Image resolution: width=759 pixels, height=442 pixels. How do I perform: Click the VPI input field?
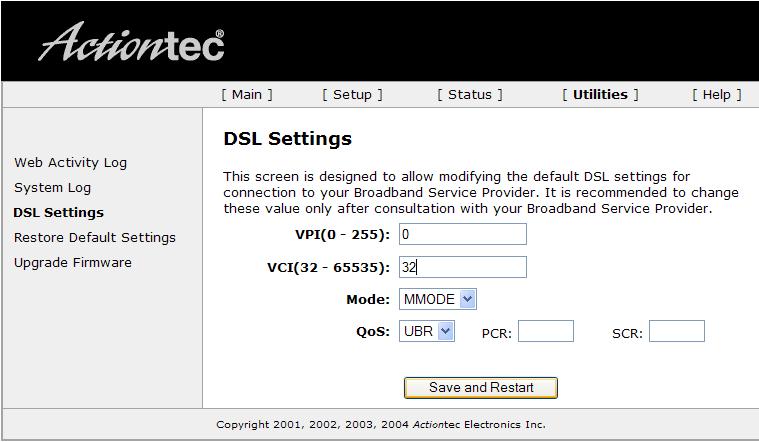463,234
